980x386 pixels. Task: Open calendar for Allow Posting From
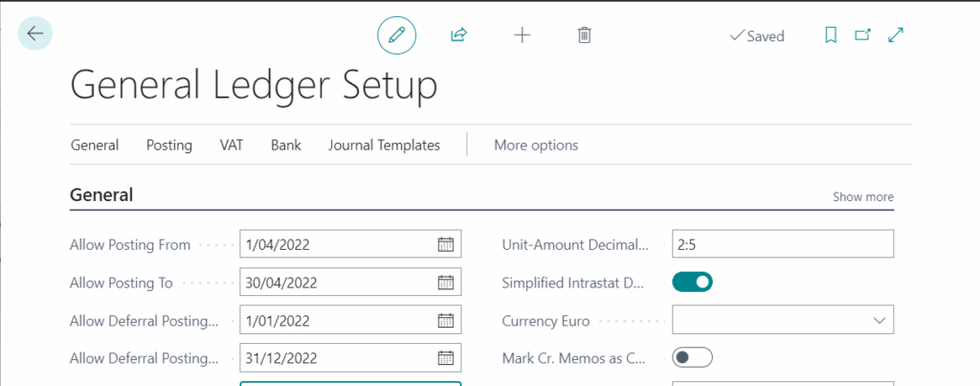445,244
